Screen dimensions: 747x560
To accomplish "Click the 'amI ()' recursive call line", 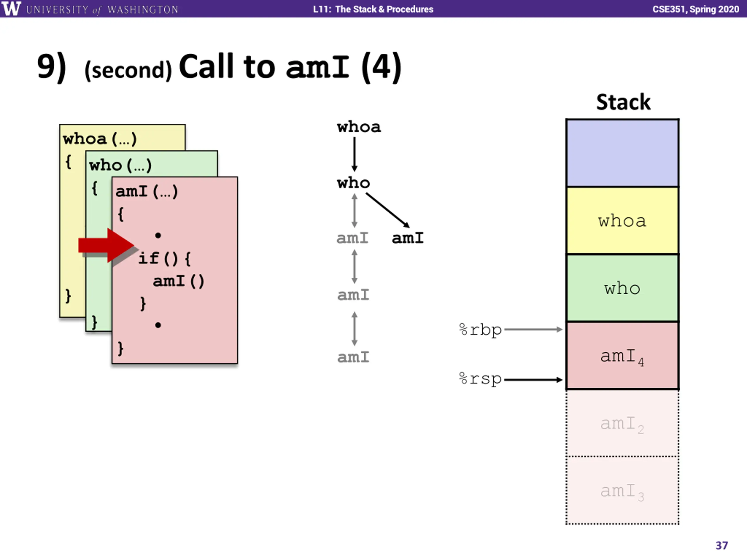I will 178,281.
